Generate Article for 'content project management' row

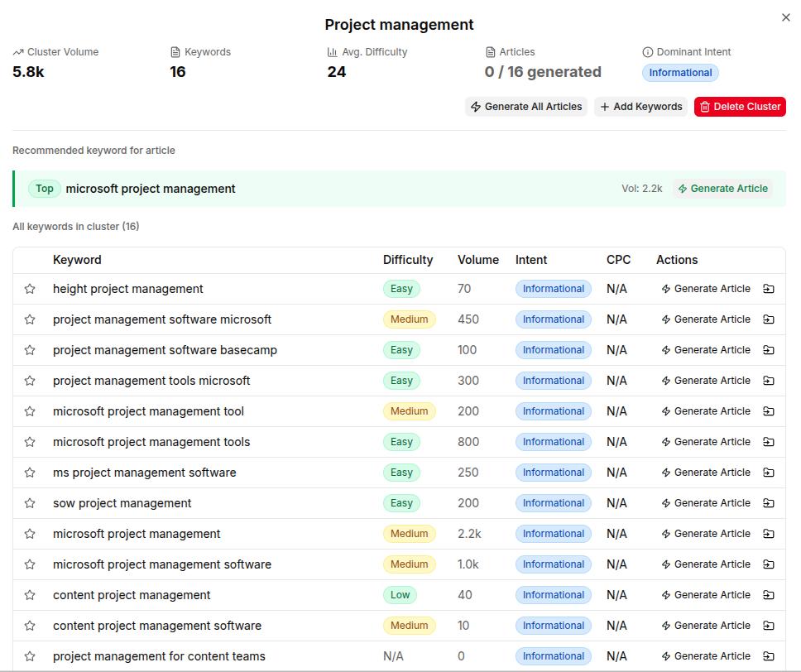[x=706, y=595]
